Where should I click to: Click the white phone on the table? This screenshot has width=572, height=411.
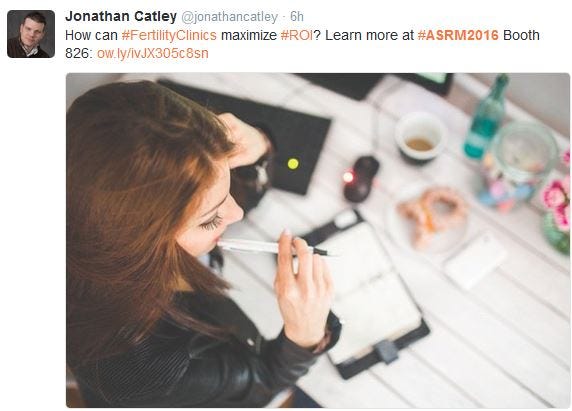pos(475,260)
